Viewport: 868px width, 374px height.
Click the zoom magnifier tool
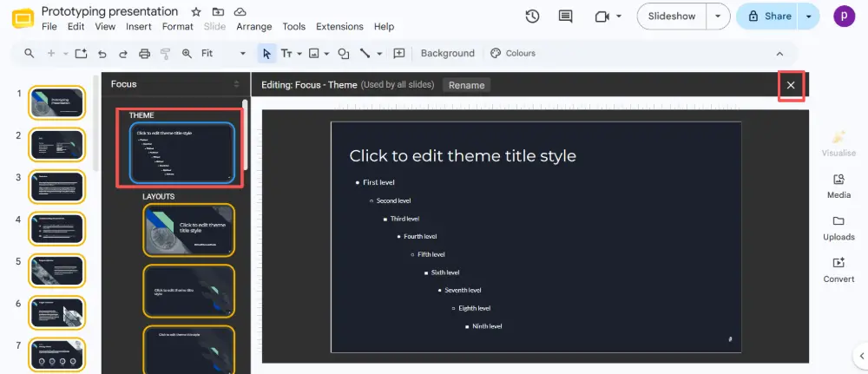click(x=187, y=54)
